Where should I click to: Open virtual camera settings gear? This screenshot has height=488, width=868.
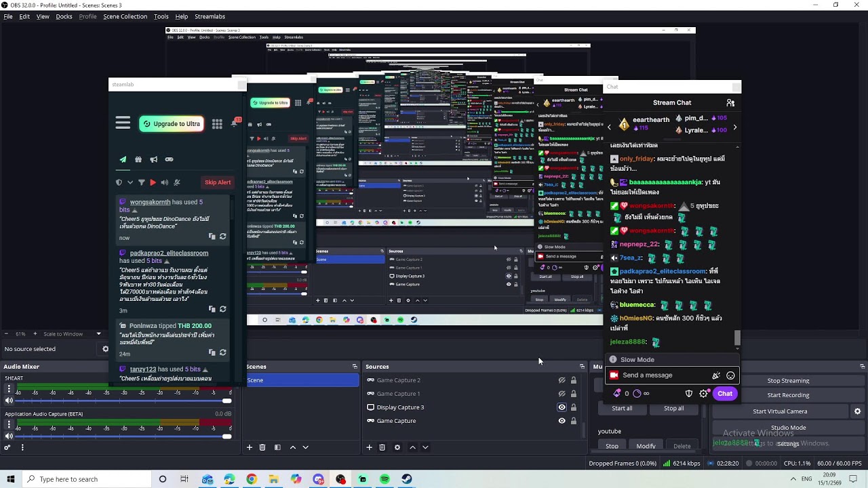(x=857, y=411)
